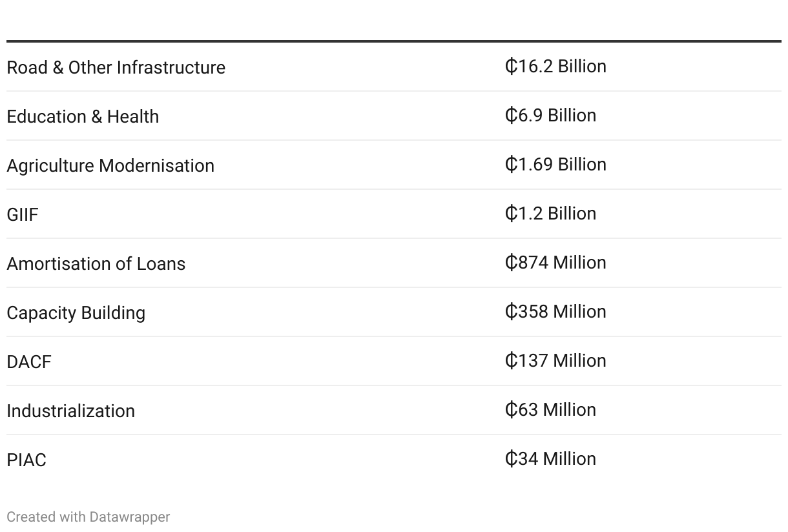Select the GIIF row label
Image resolution: width=788 pixels, height=532 pixels.
[23, 215]
